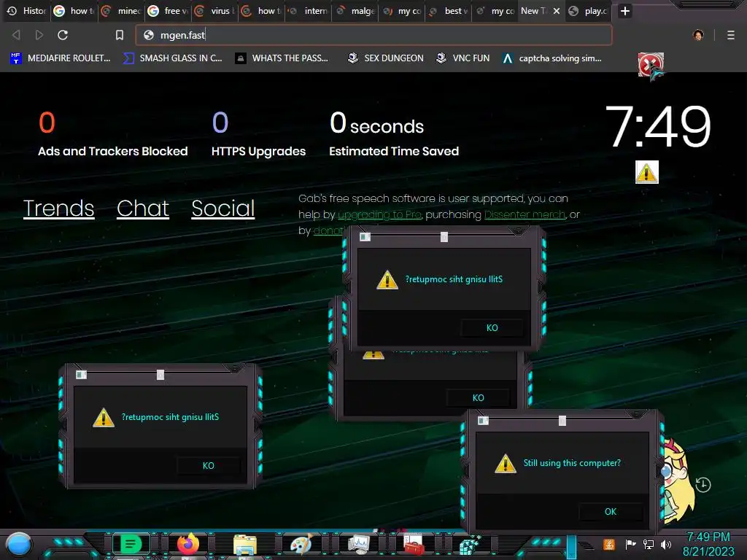
Task: Switch to the 'virus' tab
Action: click(x=215, y=10)
